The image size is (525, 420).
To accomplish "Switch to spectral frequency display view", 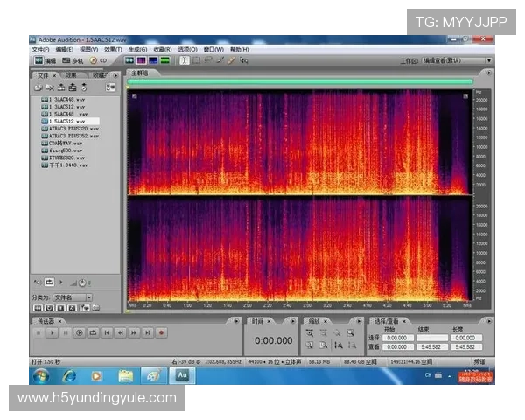I will [142, 60].
